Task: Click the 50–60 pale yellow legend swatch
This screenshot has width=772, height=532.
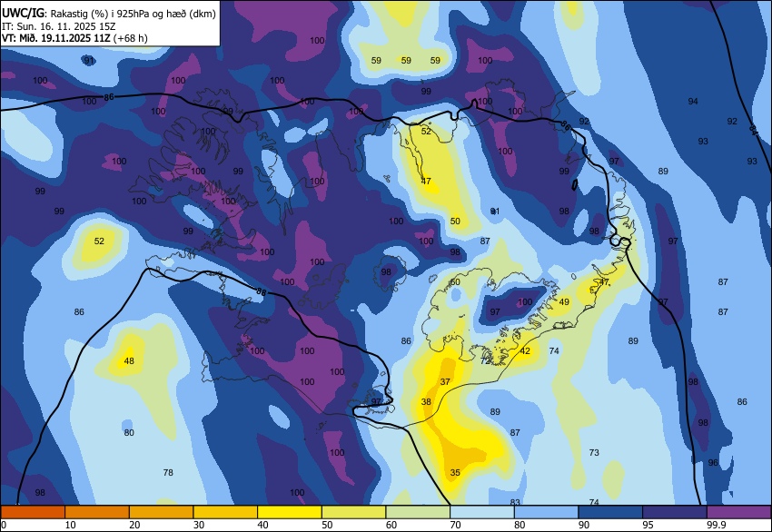Action: click(354, 512)
